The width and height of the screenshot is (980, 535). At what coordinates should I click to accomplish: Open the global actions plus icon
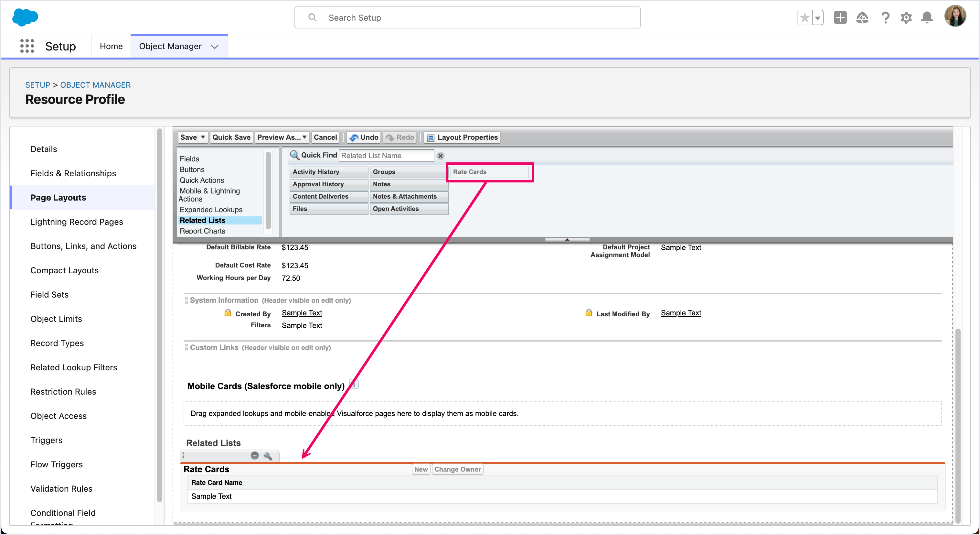[x=840, y=17]
